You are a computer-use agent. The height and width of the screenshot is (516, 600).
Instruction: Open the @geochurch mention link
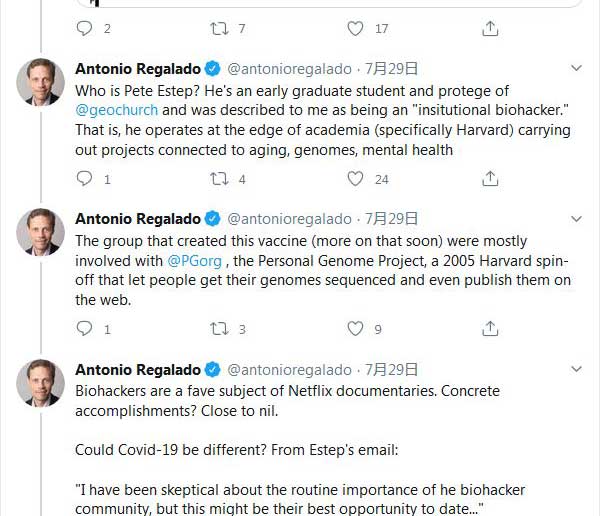117,110
